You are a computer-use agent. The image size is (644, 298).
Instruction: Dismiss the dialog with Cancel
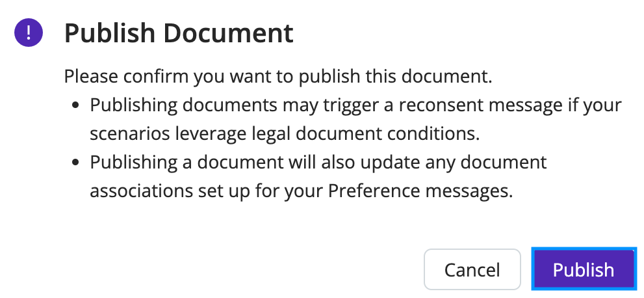[x=472, y=269]
